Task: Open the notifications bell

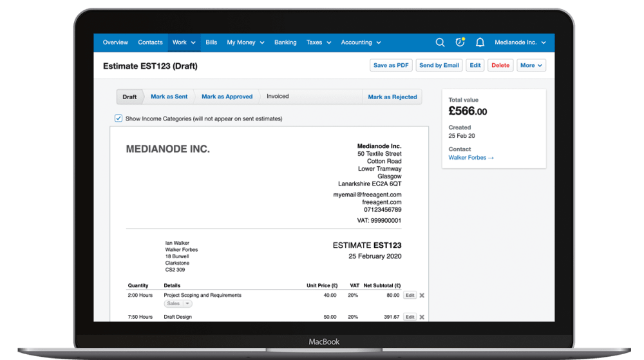Action: [480, 43]
